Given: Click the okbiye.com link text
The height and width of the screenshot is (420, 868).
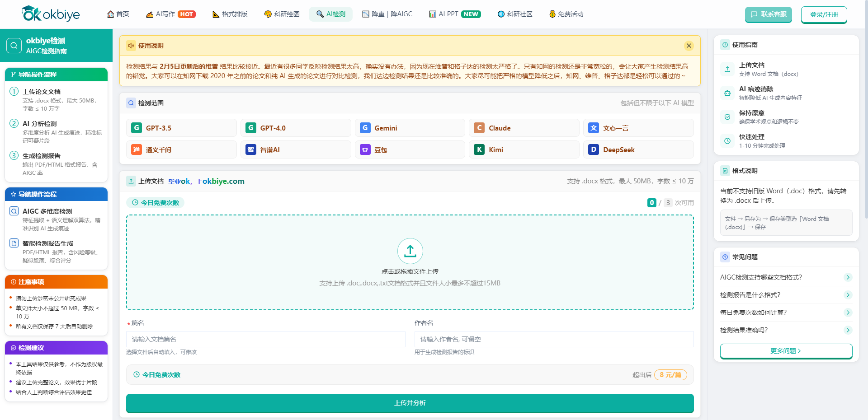Looking at the screenshot, I should (x=223, y=181).
